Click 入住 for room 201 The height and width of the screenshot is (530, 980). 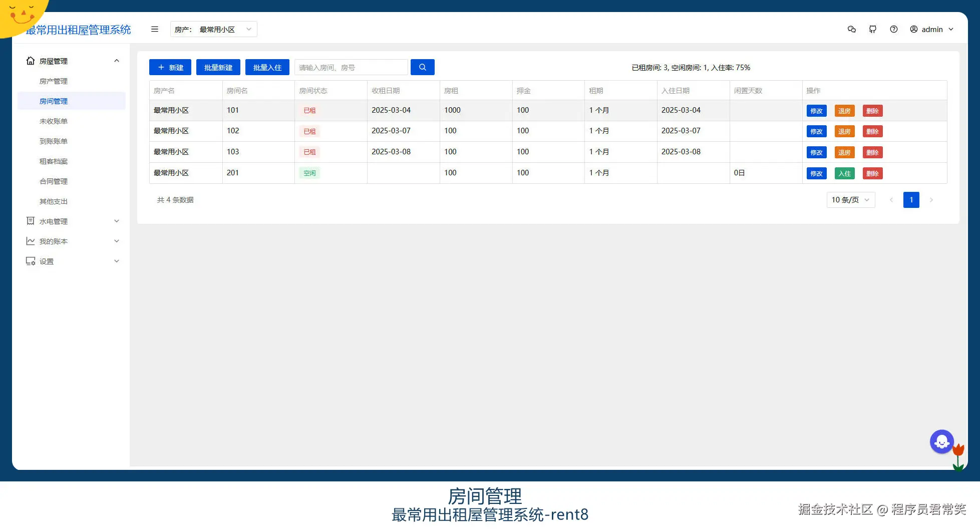pos(845,173)
